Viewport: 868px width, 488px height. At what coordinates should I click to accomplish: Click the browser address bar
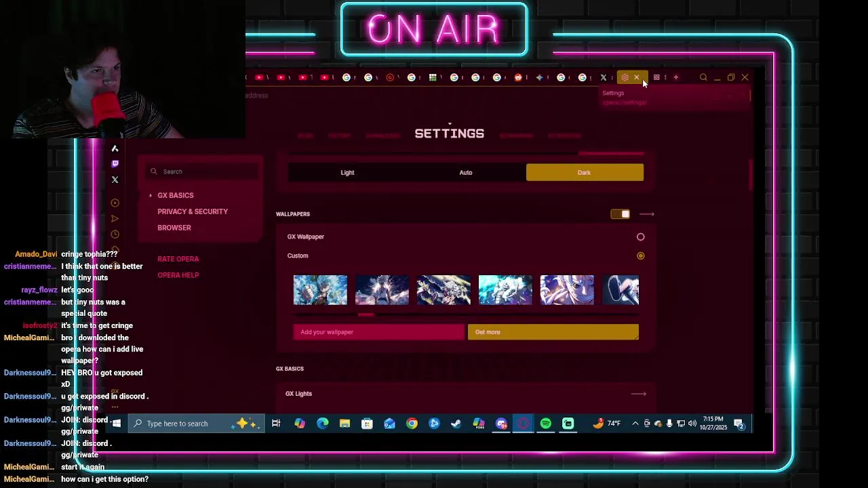pos(420,96)
